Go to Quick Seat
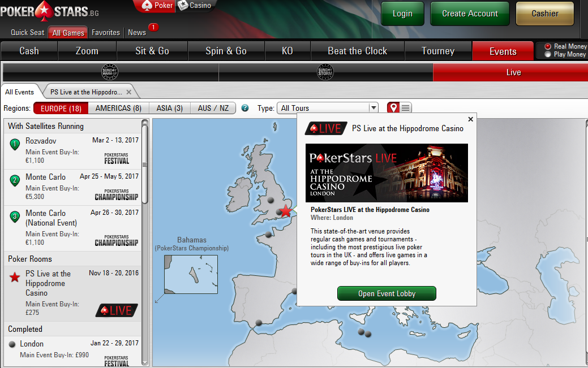Screen dimensions: 588x368 (27, 33)
